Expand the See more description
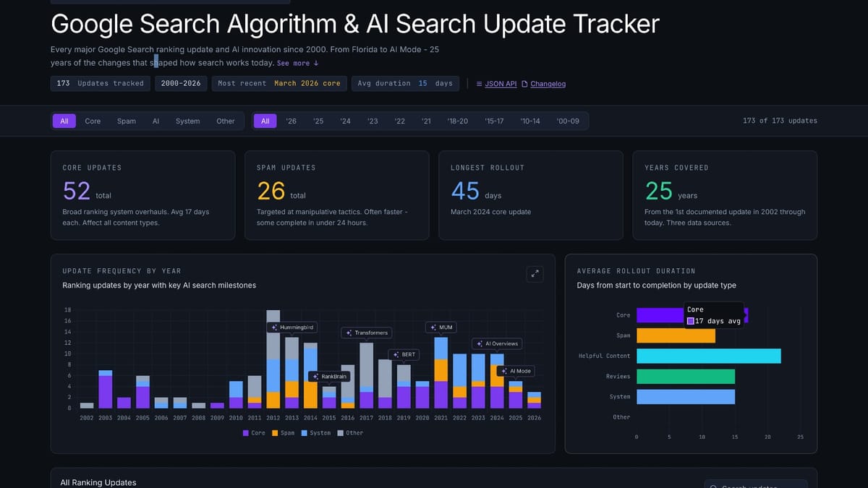 297,64
